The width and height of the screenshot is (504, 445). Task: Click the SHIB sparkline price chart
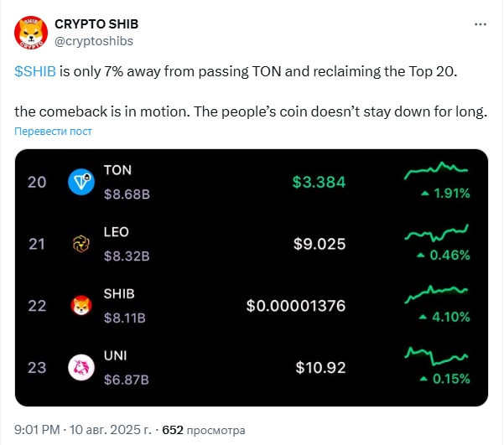pos(436,295)
